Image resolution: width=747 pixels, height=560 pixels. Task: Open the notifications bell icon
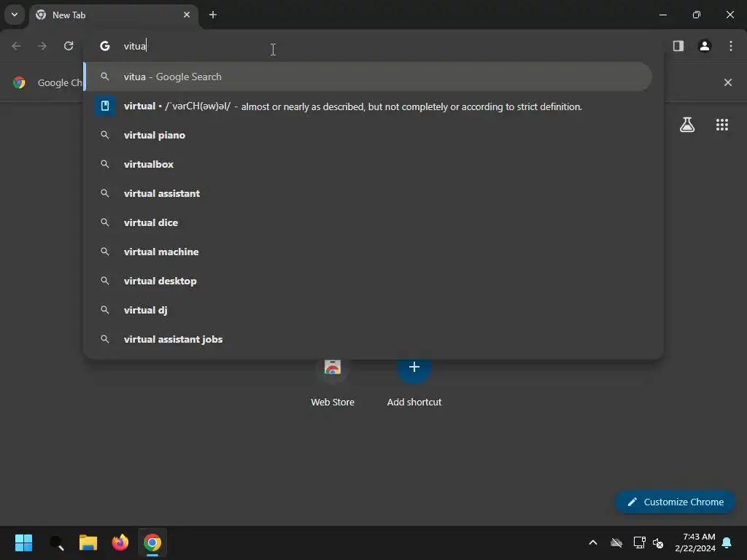click(727, 542)
